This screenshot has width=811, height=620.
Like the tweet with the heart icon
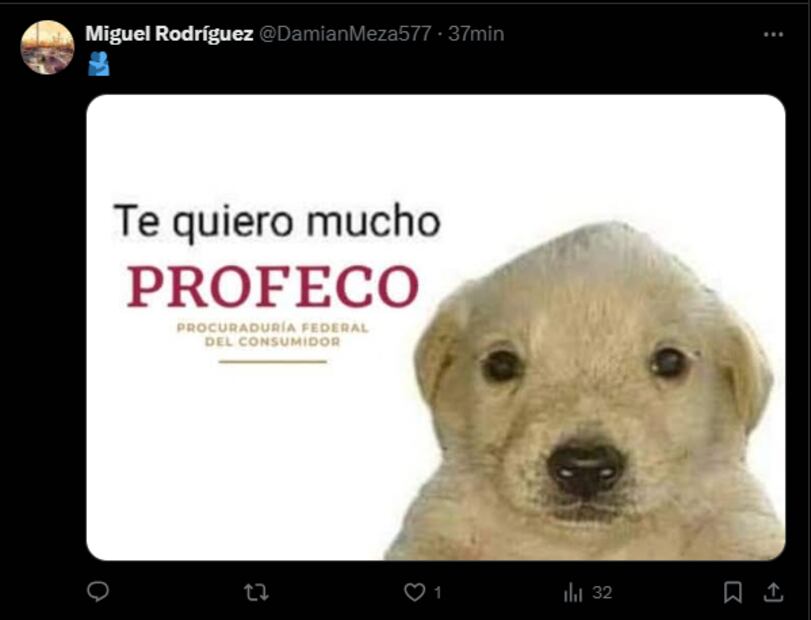pyautogui.click(x=414, y=592)
